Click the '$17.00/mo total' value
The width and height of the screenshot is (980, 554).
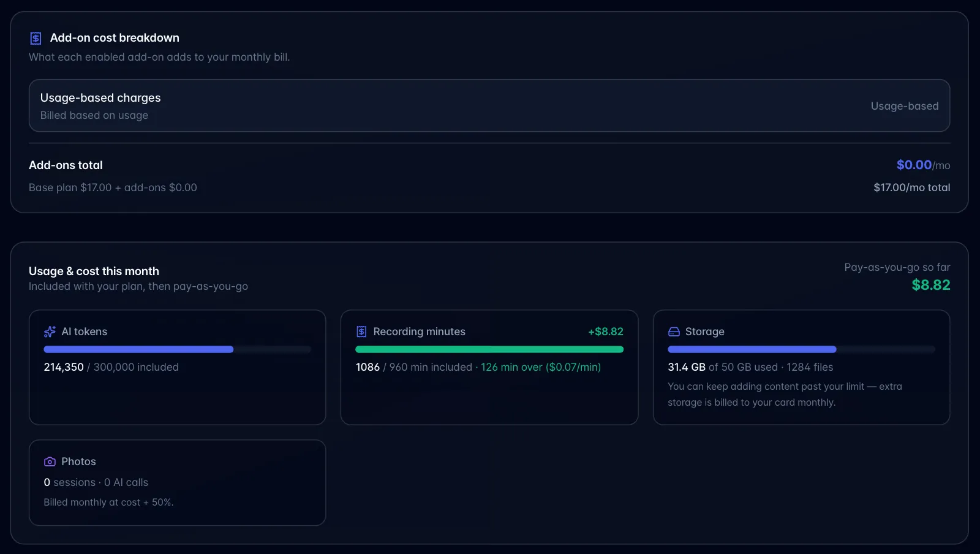click(x=912, y=188)
